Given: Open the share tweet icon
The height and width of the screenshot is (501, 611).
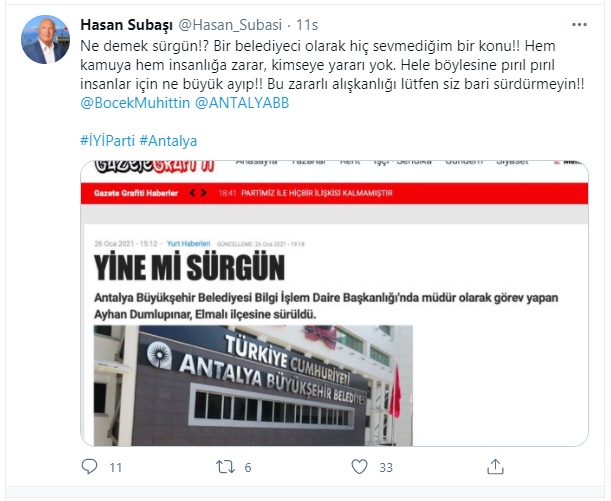Looking at the screenshot, I should (495, 466).
